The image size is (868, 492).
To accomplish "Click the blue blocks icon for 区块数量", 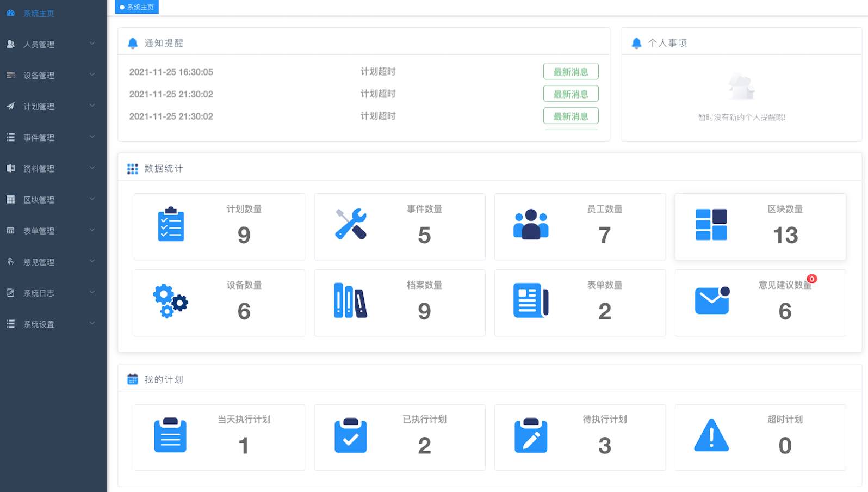I will (711, 224).
